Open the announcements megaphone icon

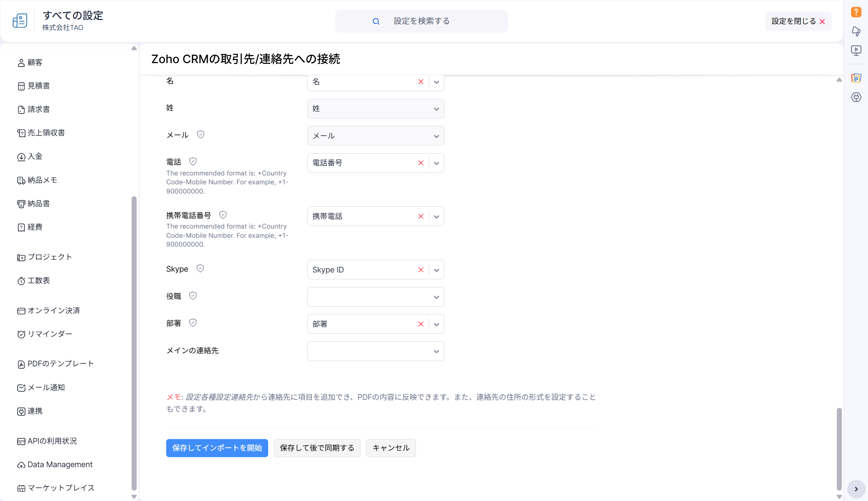click(x=856, y=31)
